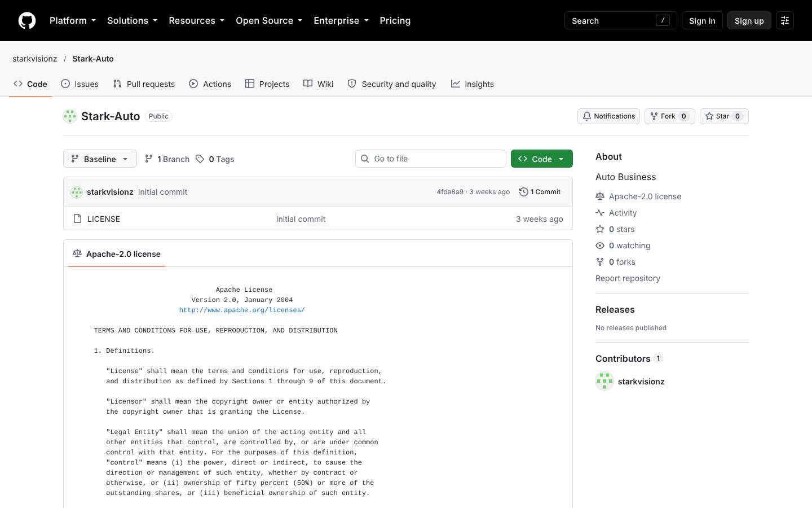
Task: Open the appearance settings icon in header
Action: pyautogui.click(x=785, y=21)
